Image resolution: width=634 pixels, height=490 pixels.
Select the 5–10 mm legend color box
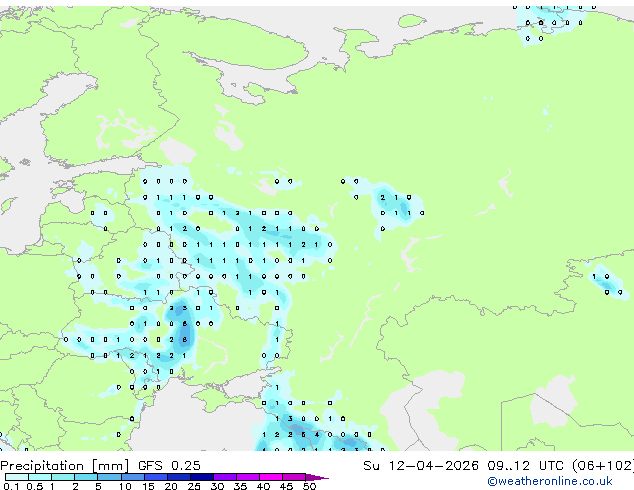(x=109, y=477)
